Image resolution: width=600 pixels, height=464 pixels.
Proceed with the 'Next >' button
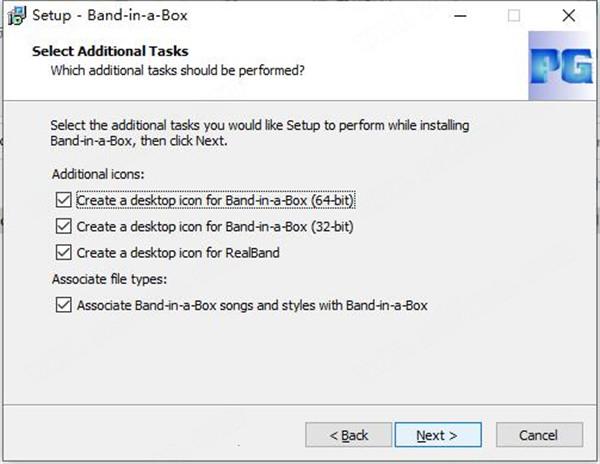click(438, 435)
